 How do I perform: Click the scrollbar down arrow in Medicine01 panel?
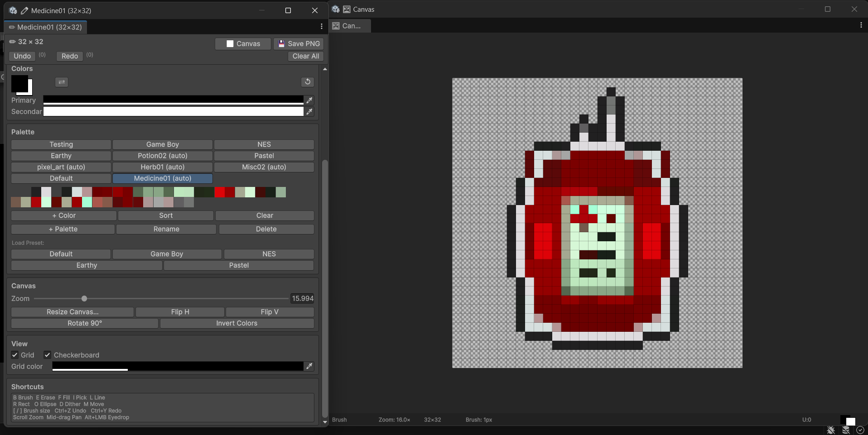pyautogui.click(x=325, y=422)
